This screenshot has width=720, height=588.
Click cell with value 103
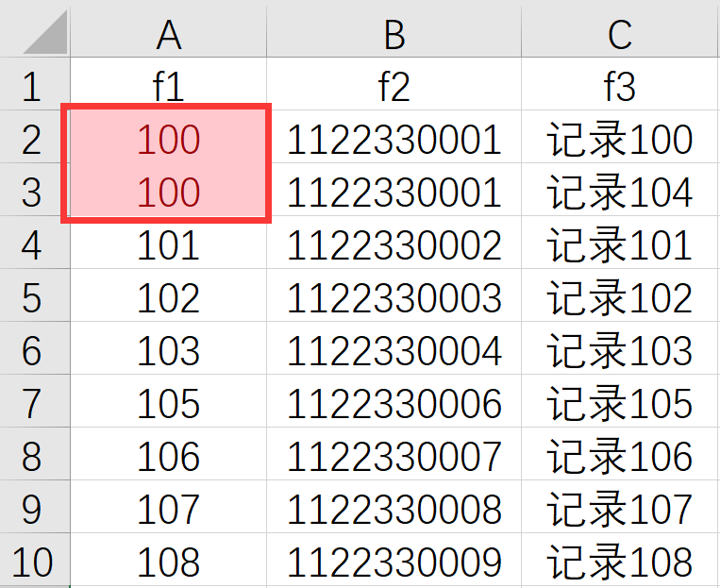pos(168,351)
